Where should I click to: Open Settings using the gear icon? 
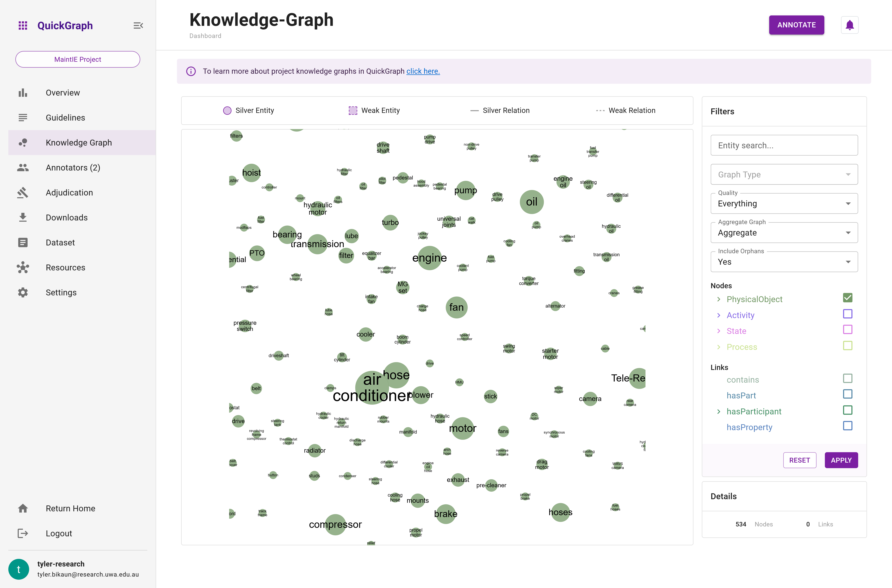(x=23, y=292)
